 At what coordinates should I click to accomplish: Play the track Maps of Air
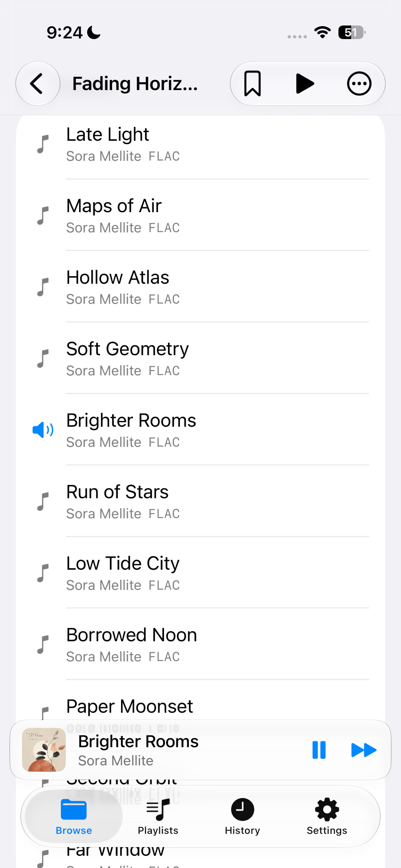(x=200, y=215)
